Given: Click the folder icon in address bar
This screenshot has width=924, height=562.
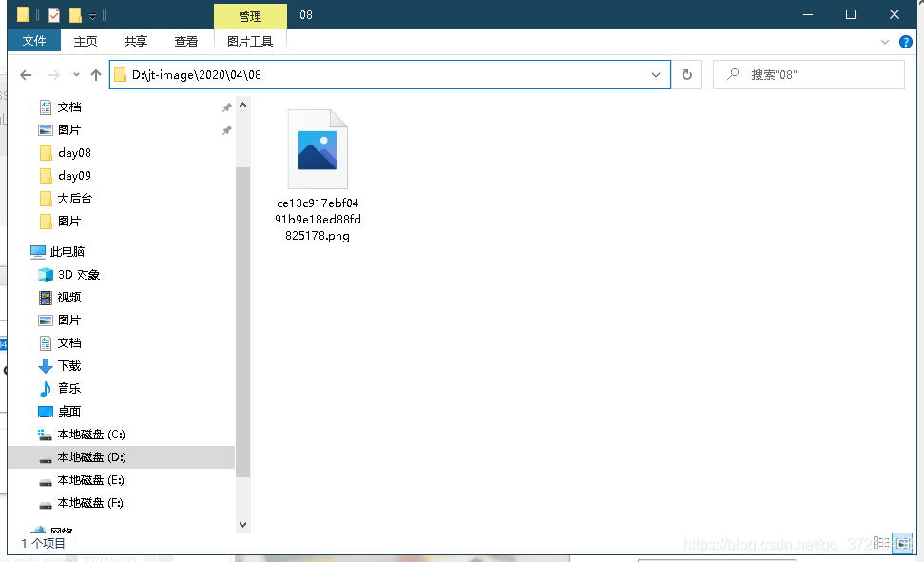Looking at the screenshot, I should pos(120,75).
